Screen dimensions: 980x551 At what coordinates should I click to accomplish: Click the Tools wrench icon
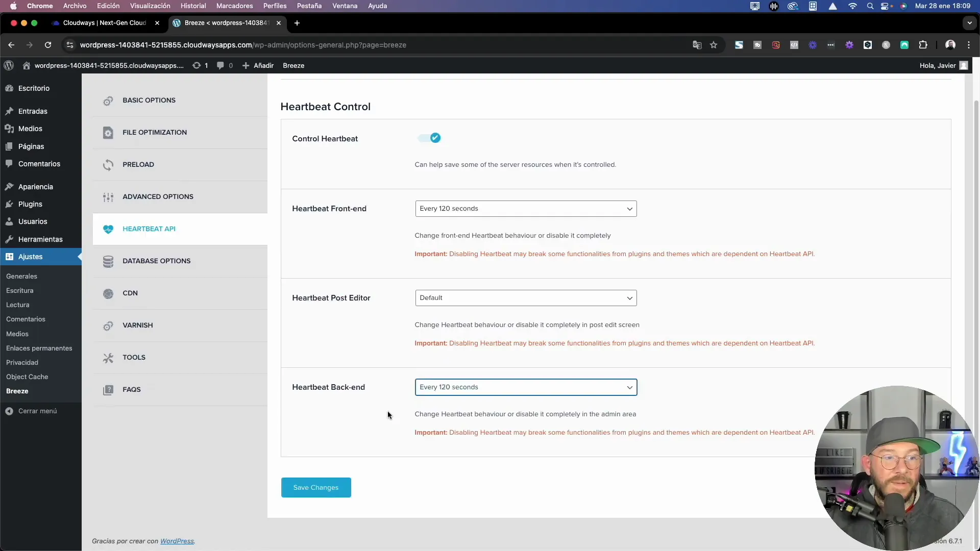(108, 358)
